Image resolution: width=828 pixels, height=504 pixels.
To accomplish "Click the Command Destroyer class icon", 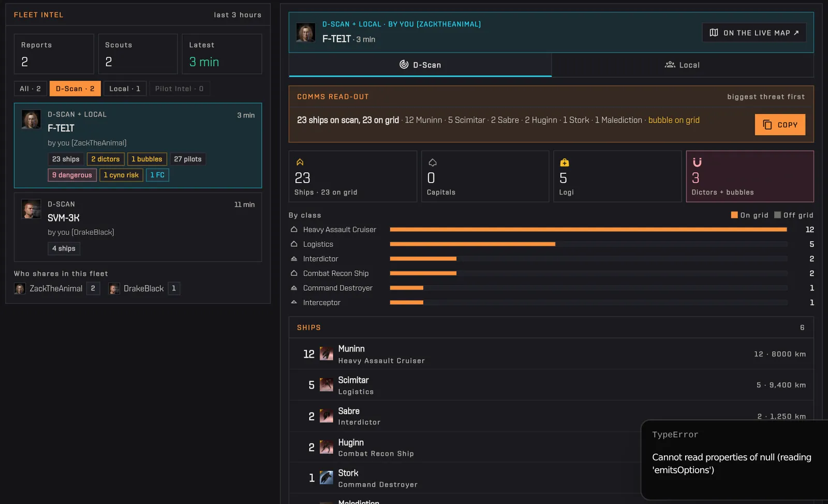I will (294, 287).
